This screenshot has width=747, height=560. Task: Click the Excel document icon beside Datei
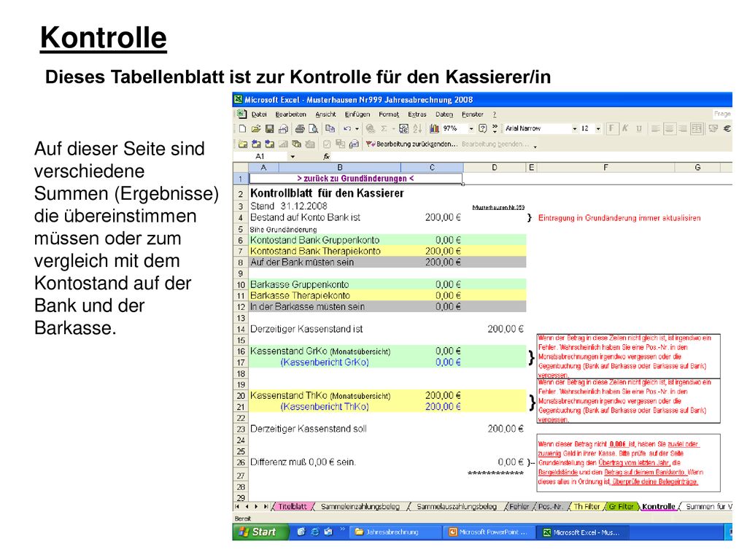point(242,114)
